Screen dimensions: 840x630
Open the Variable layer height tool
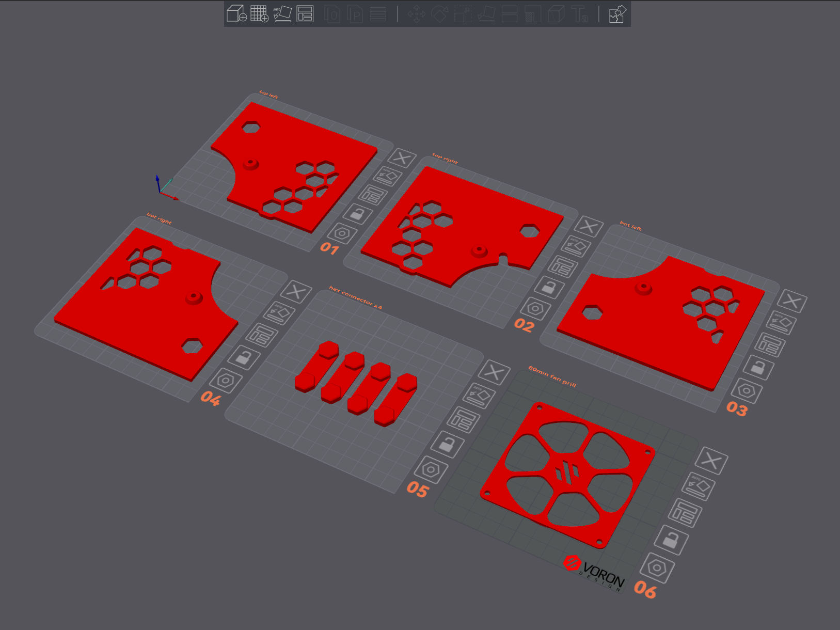378,14
